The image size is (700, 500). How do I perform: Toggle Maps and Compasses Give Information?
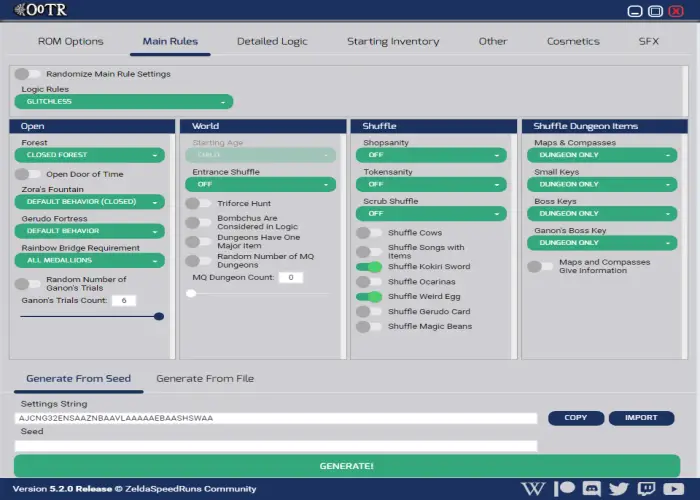tap(540, 267)
